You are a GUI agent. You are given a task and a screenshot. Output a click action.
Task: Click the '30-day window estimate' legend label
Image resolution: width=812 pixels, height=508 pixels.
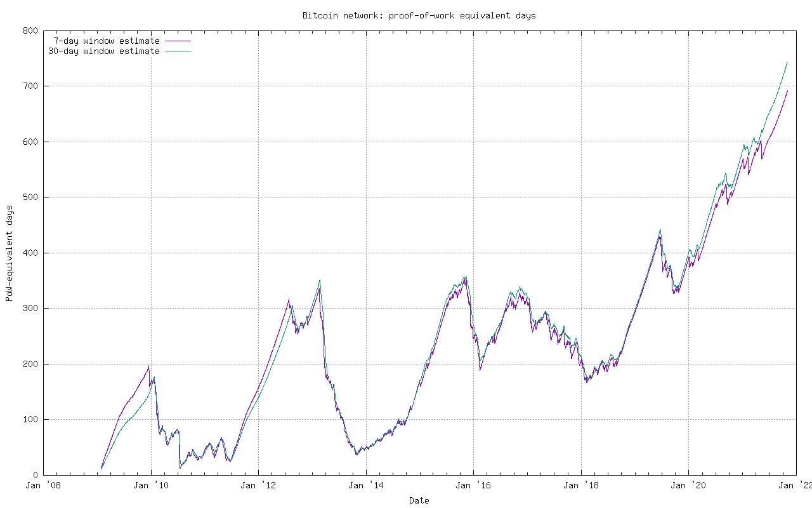[x=104, y=51]
